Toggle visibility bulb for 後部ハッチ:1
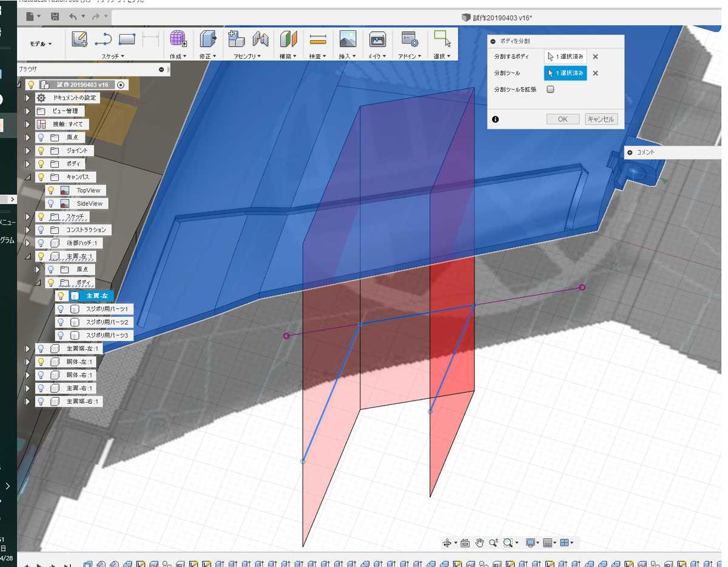The width and height of the screenshot is (728, 567). coord(41,243)
